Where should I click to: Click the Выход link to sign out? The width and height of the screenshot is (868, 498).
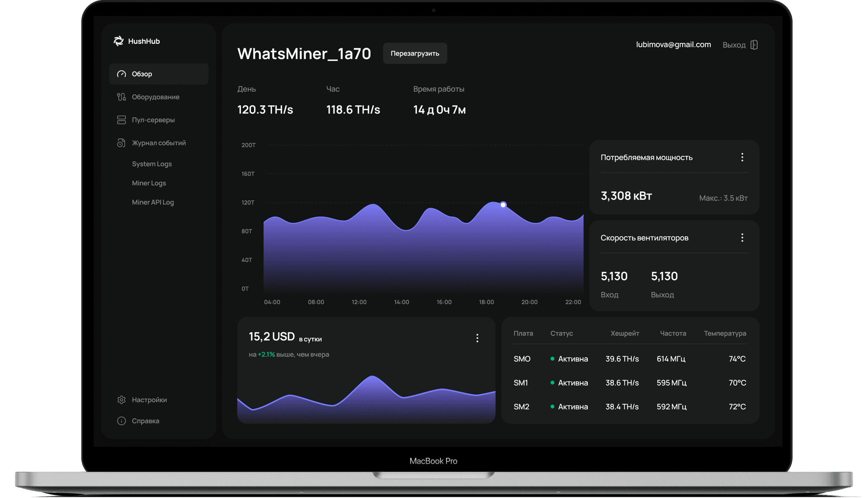coord(733,44)
